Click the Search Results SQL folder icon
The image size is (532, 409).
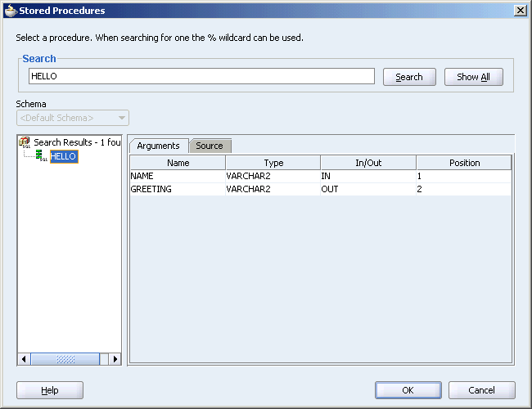(x=25, y=142)
